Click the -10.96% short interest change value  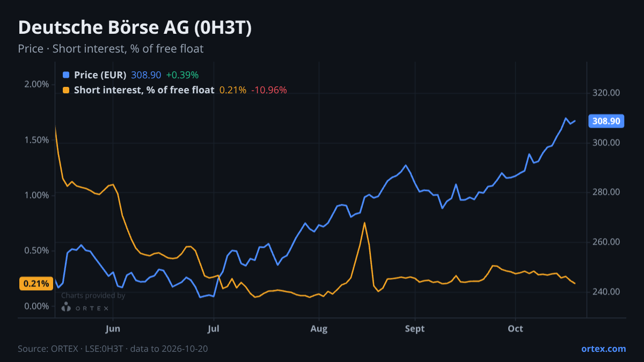[x=269, y=90]
